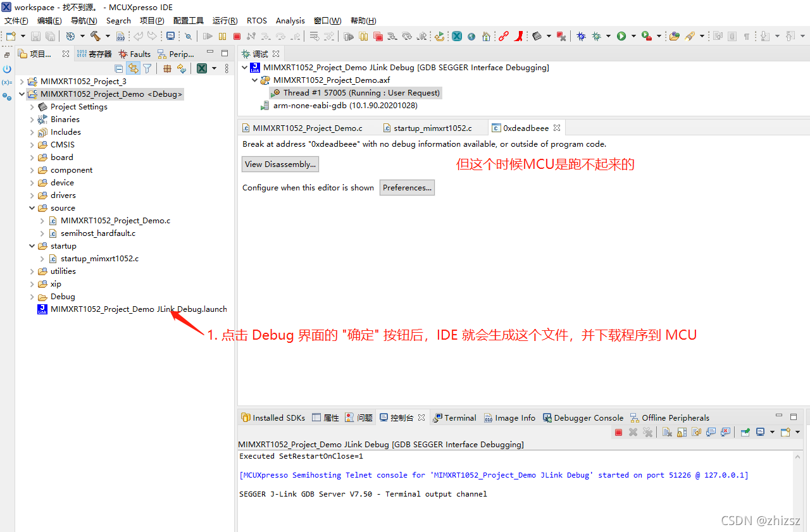Open dropdown arrow next to green bug Debug

tap(608, 36)
